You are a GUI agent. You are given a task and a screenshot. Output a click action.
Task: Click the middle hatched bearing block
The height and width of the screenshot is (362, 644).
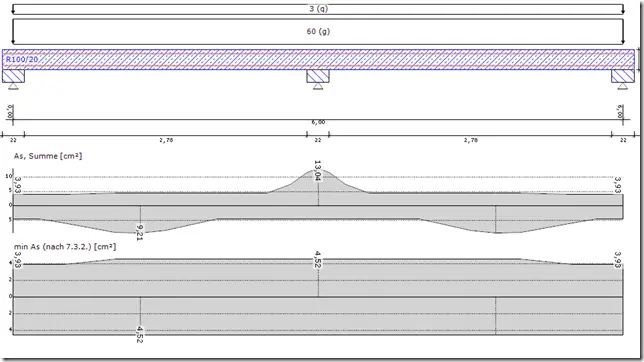tap(318, 76)
